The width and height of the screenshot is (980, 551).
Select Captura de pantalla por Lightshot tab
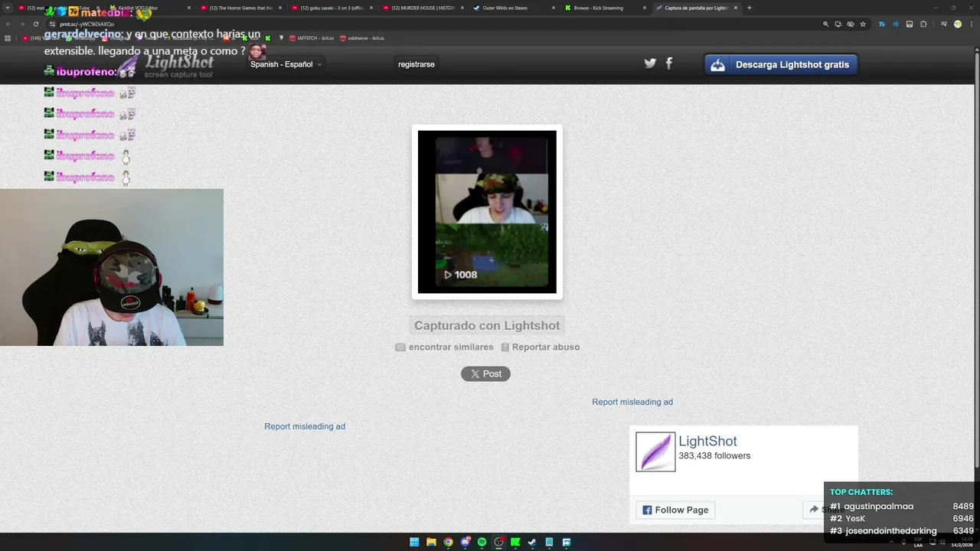pos(697,8)
